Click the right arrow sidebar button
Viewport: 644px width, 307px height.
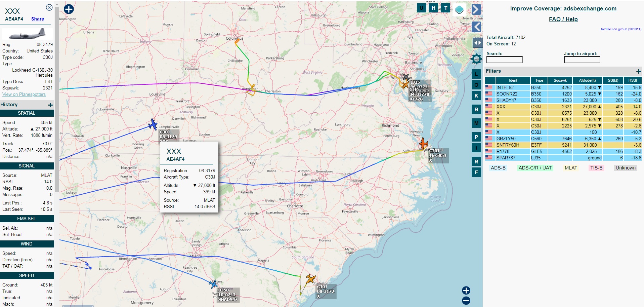click(476, 9)
